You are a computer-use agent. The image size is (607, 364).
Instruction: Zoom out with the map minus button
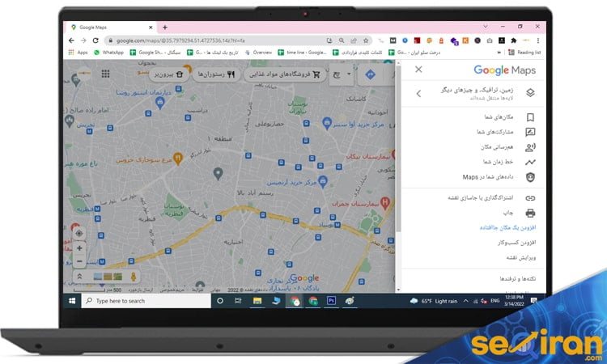(79, 261)
